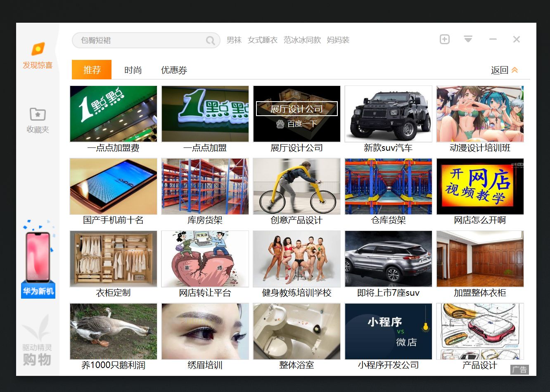The width and height of the screenshot is (550, 392).
Task: Open the 范冰冰同款 hot search link
Action: [x=302, y=40]
